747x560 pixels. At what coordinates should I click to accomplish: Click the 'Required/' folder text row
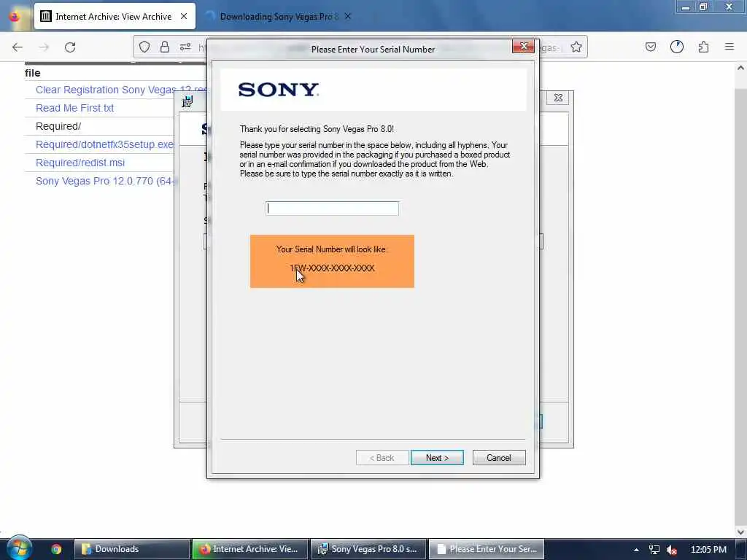[x=58, y=126]
